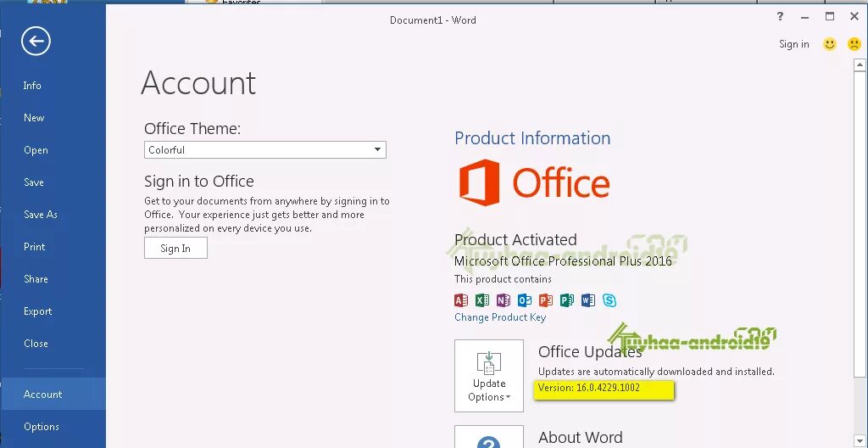
Task: Open Update Options menu
Action: [x=489, y=376]
